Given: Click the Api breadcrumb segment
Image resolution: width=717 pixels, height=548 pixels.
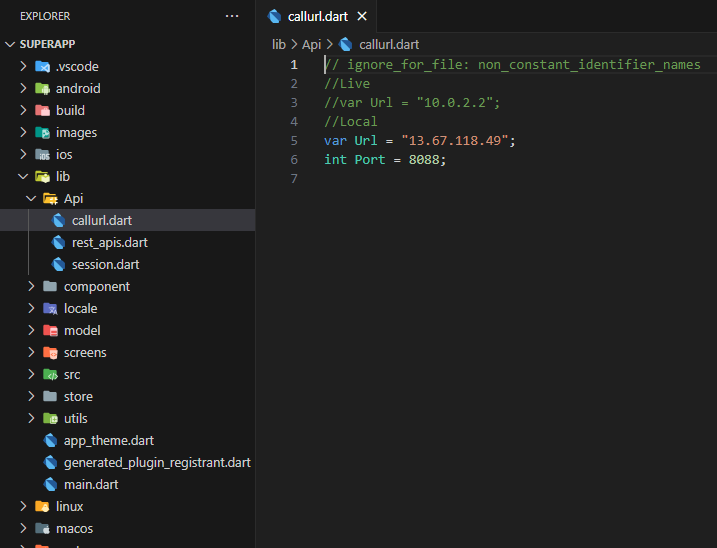Looking at the screenshot, I should pos(312,44).
